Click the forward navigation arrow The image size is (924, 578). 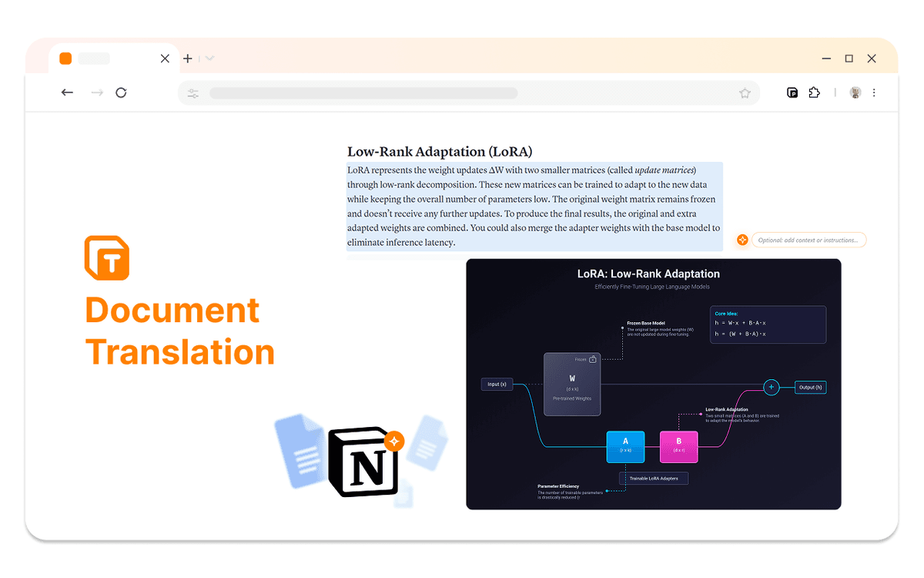[96, 92]
